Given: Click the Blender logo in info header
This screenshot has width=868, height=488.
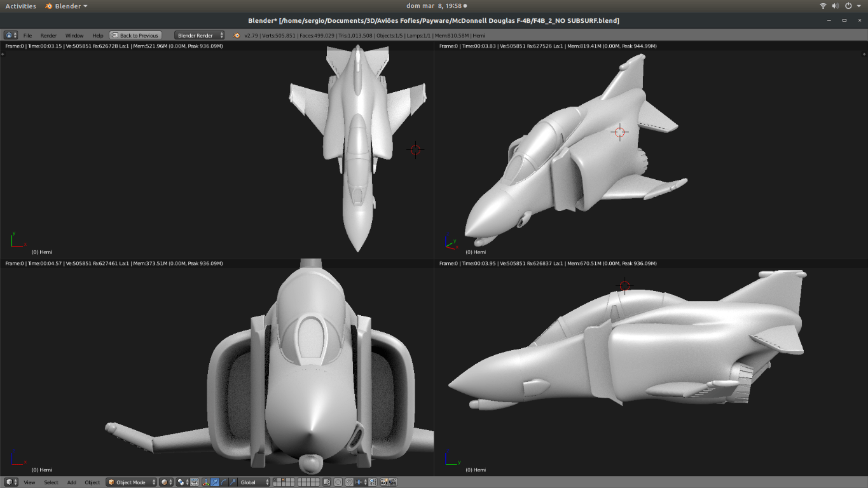Looking at the screenshot, I should [237, 36].
